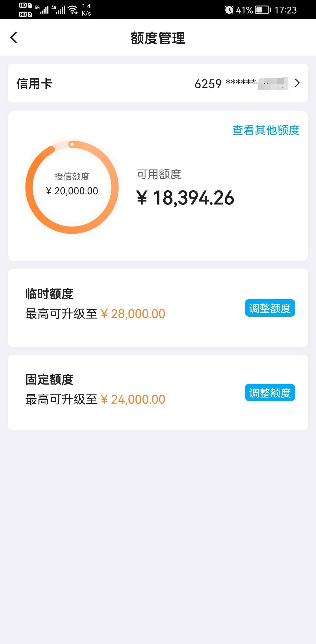Select the 信用卡 card row
316x644 pixels.
coord(158,83)
